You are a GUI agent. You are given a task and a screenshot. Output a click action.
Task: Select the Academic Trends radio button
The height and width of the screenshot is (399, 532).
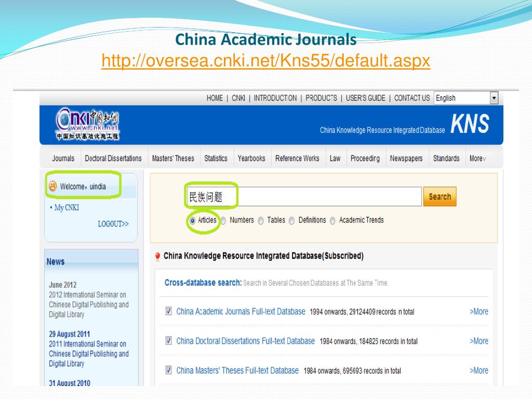coord(332,221)
